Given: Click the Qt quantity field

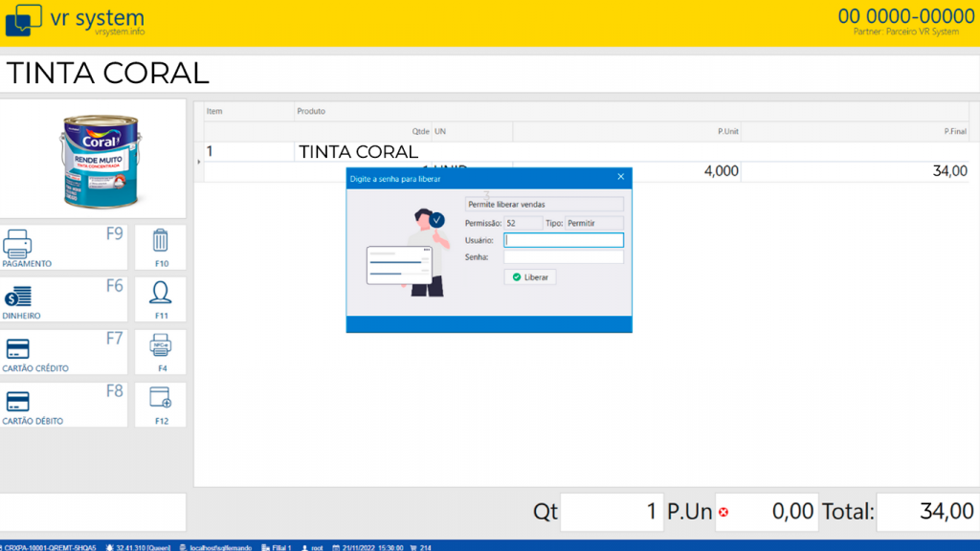Looking at the screenshot, I should [611, 512].
